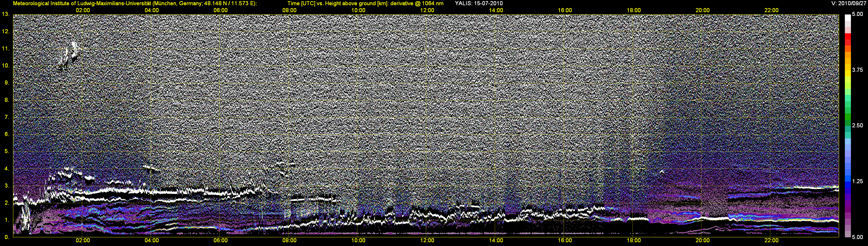
Task: Select the '7.' height axis label
Action: (x=7, y=117)
